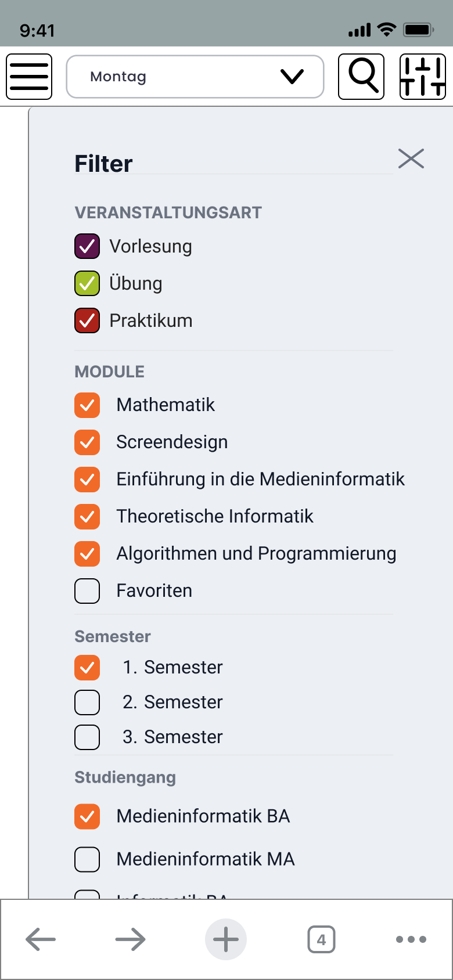Enable Medieninformatik MA checkbox

pos(87,859)
